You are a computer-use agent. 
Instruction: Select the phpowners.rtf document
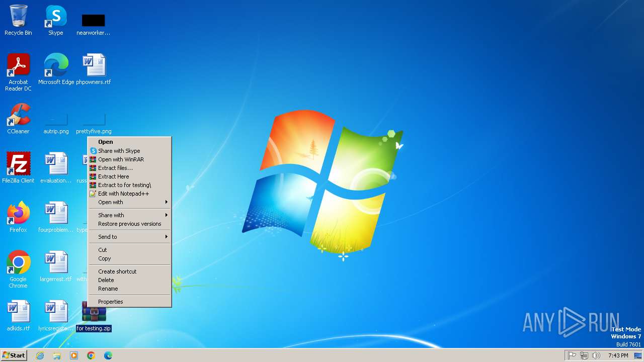(94, 69)
